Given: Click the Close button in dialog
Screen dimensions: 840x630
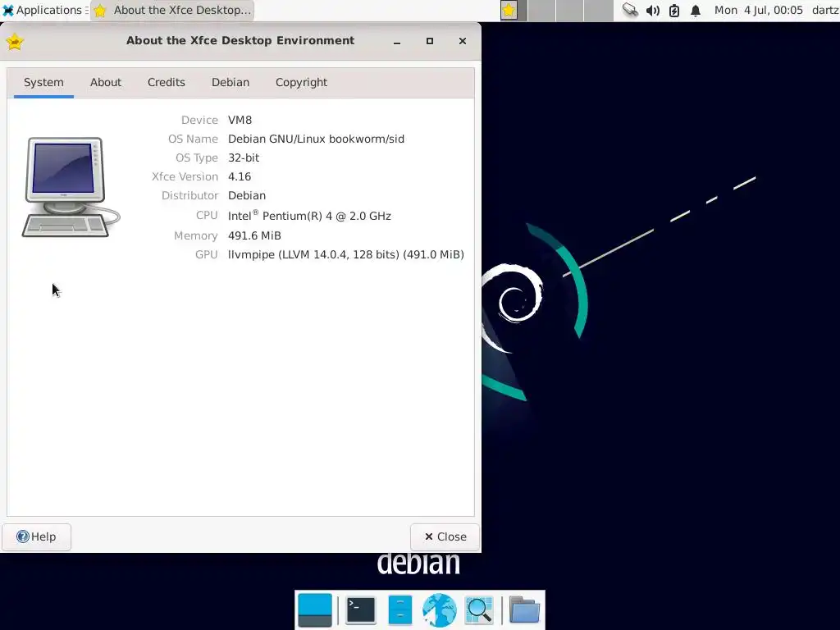Looking at the screenshot, I should pos(445,536).
